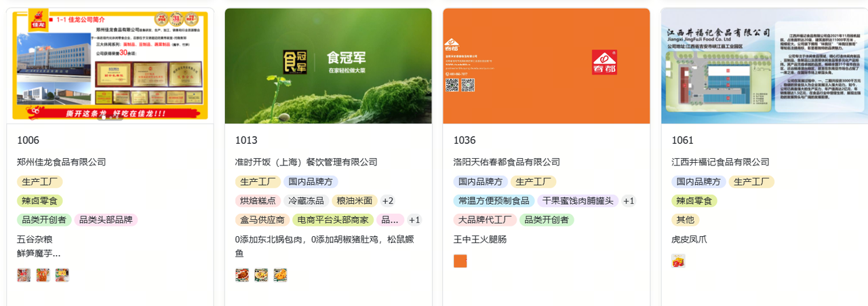
Task: Click the 烘焙糕点 tag
Action: pyautogui.click(x=258, y=201)
